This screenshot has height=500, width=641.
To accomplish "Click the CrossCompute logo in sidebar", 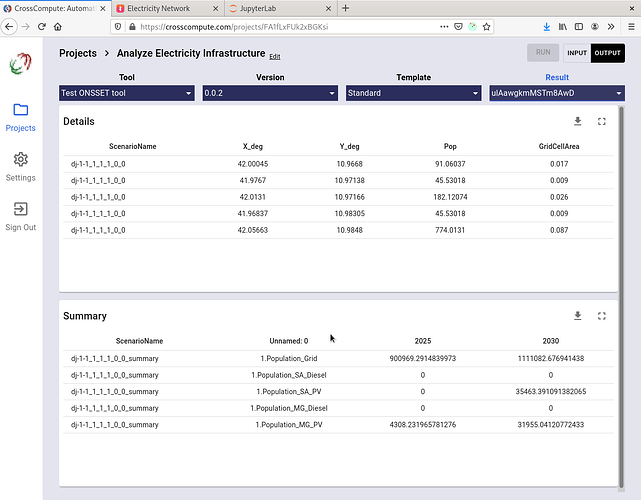I will pos(20,63).
